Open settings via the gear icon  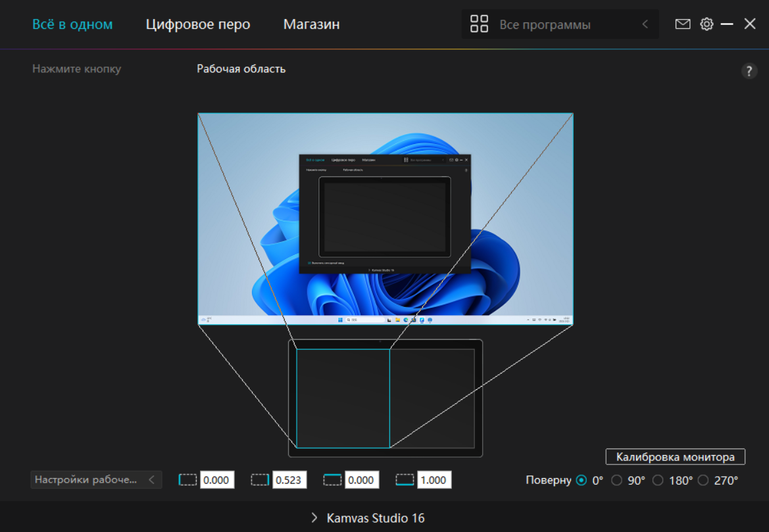coord(707,24)
